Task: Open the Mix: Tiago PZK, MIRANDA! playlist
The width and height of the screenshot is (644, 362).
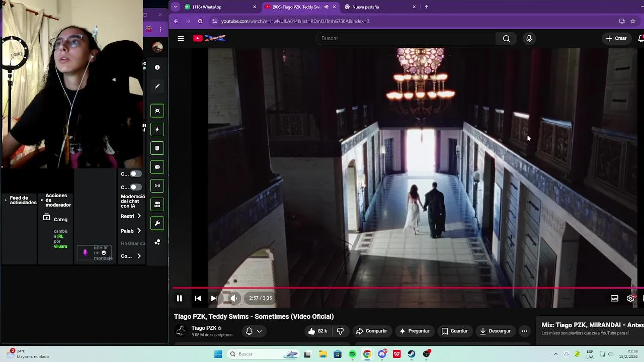Action: 592,325
